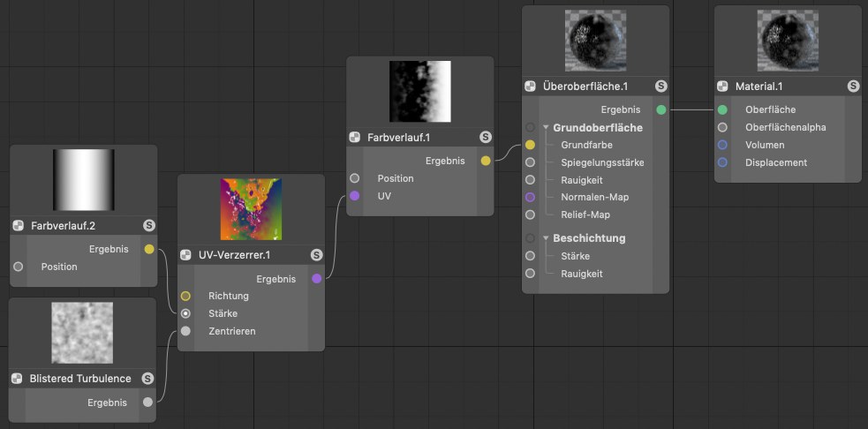This screenshot has height=429, width=868.
Task: Click the Position input port of Farbverlauf.1
Action: [355, 178]
